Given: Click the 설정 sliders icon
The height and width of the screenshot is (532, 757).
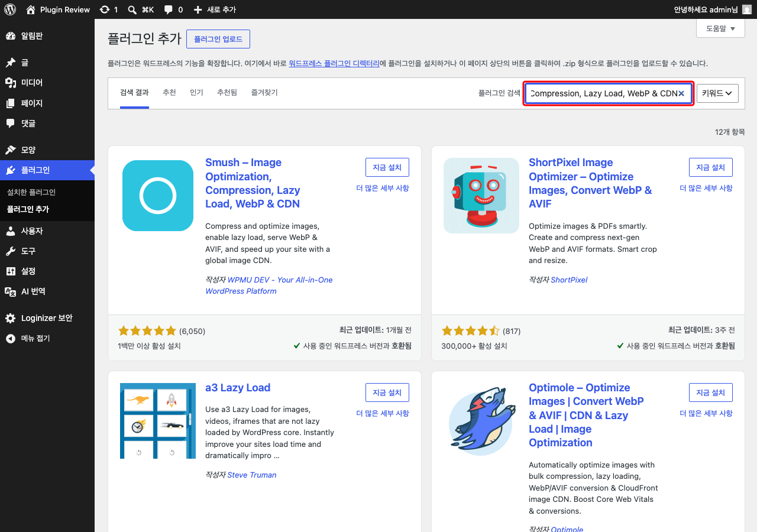Looking at the screenshot, I should pyautogui.click(x=11, y=271).
